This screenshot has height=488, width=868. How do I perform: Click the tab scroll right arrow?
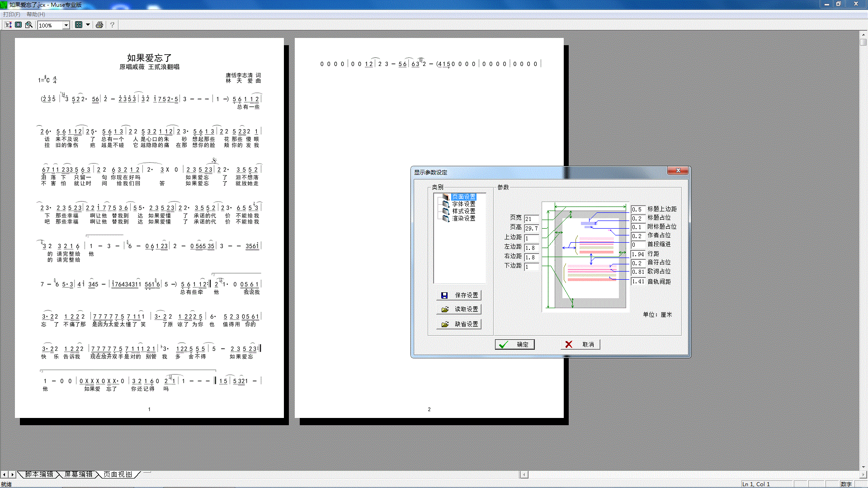point(13,474)
